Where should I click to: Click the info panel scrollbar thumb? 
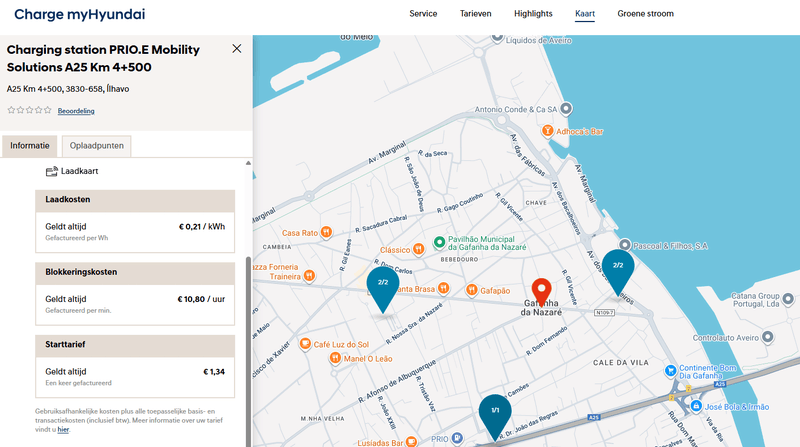tap(248, 352)
